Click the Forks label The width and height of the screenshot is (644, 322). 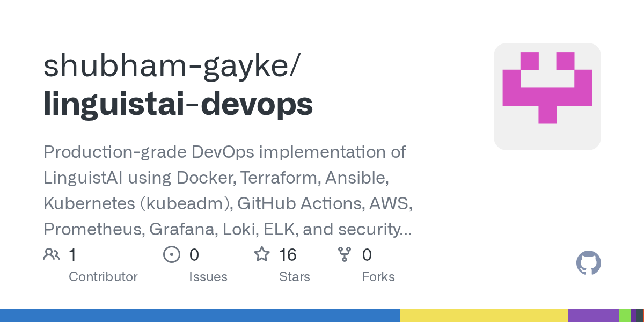378,277
